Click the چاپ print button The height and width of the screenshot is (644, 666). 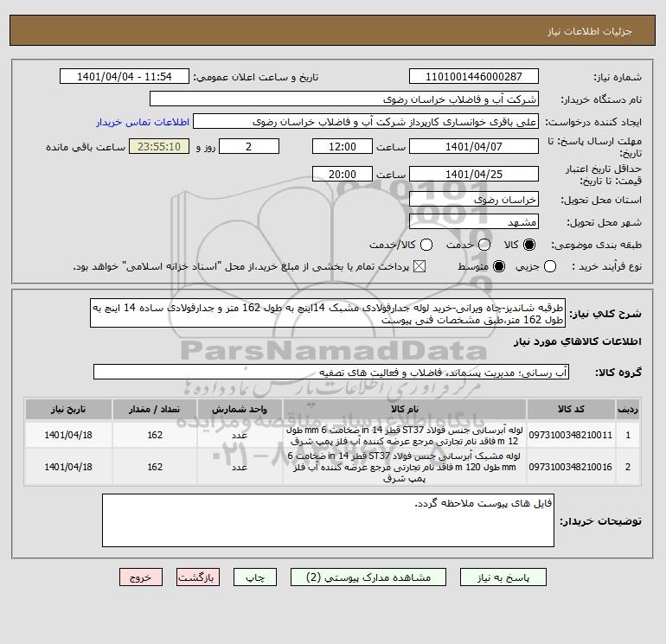(255, 577)
